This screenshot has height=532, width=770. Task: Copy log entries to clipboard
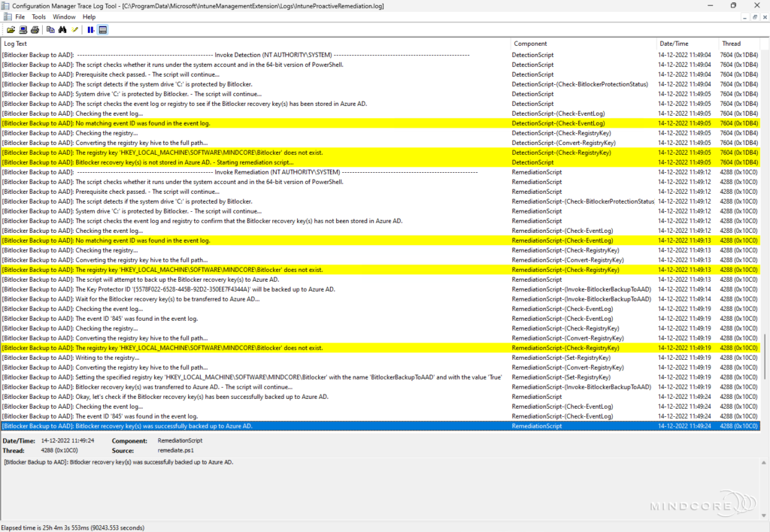[50, 29]
